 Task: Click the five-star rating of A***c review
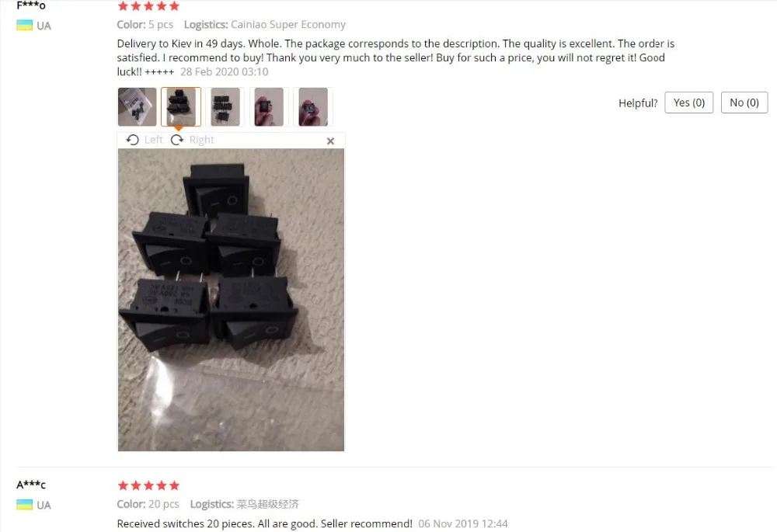click(148, 485)
